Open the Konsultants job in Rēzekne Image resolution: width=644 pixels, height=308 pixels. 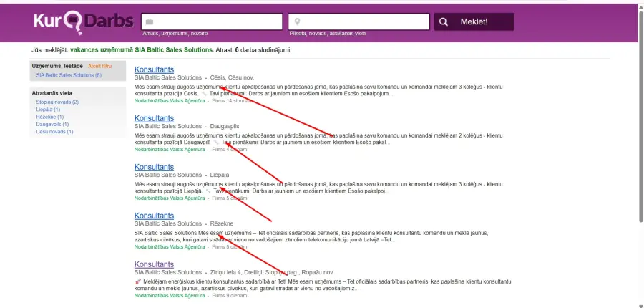154,216
